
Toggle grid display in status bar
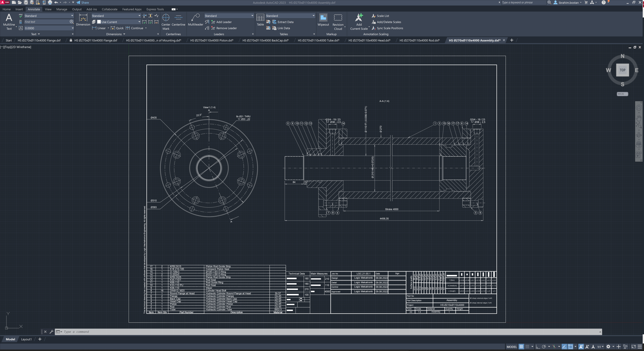tap(521, 346)
